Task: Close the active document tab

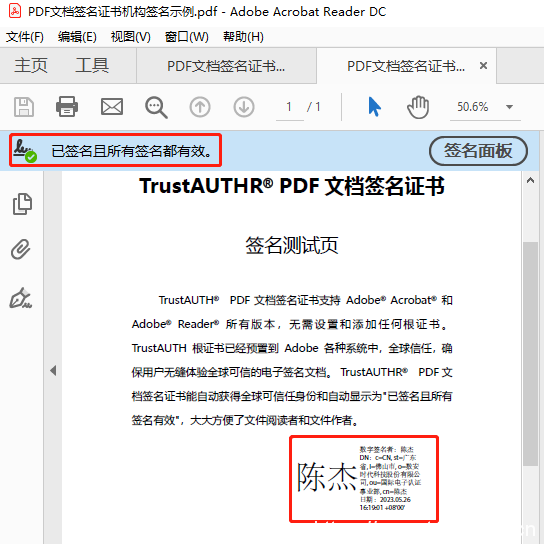Action: pyautogui.click(x=483, y=66)
